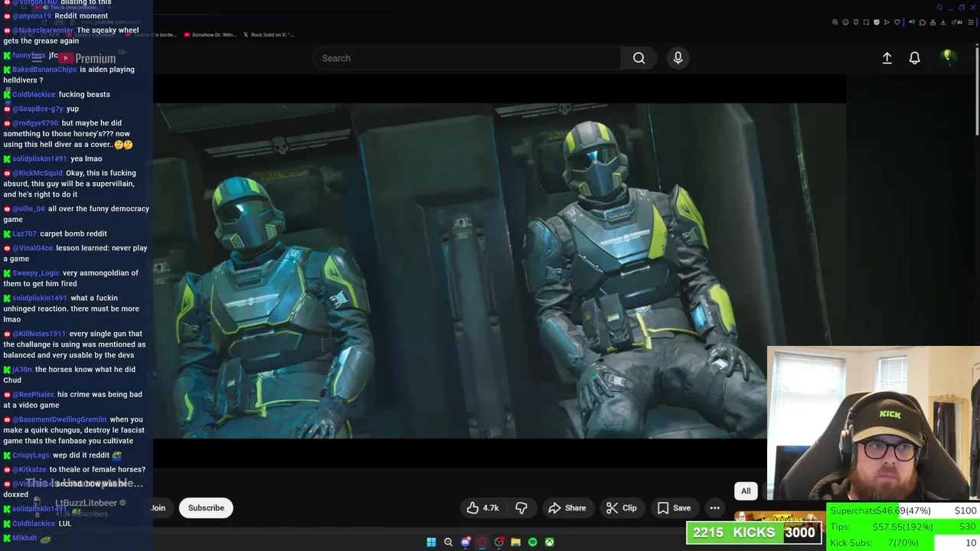980x551 pixels.
Task: Click chat username Laz707
Action: (24, 234)
